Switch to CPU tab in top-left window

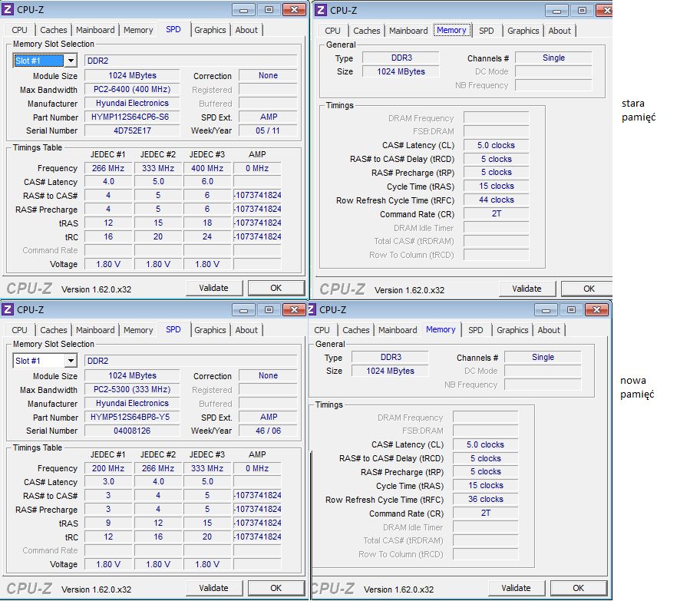(x=20, y=30)
